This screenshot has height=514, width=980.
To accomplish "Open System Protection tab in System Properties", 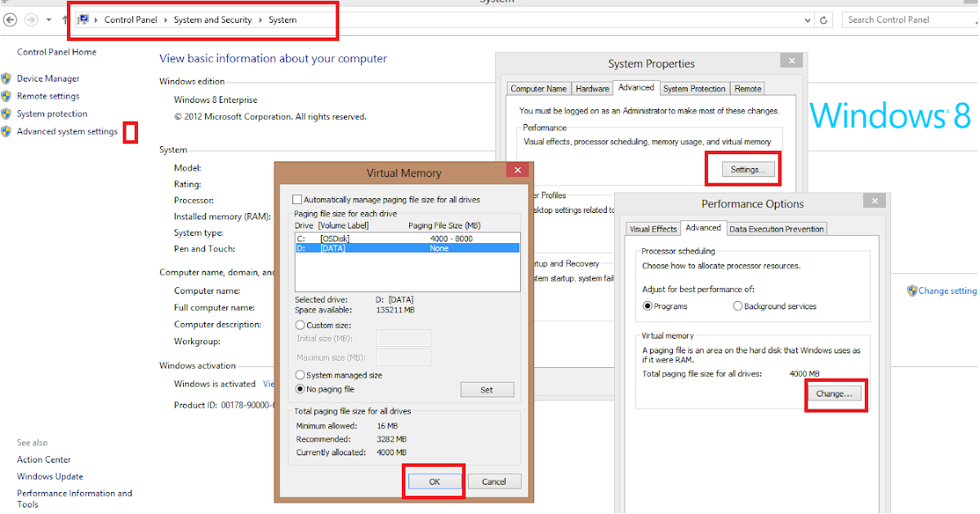I will 694,89.
